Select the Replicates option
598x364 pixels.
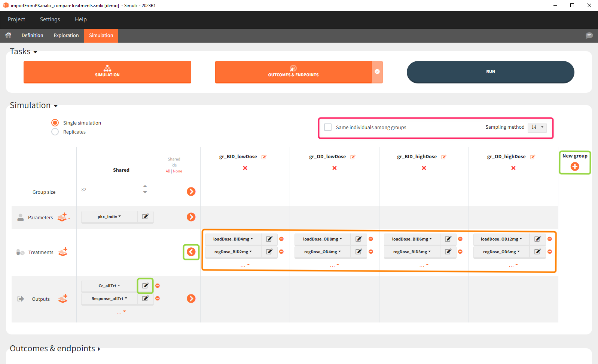pyautogui.click(x=55, y=132)
